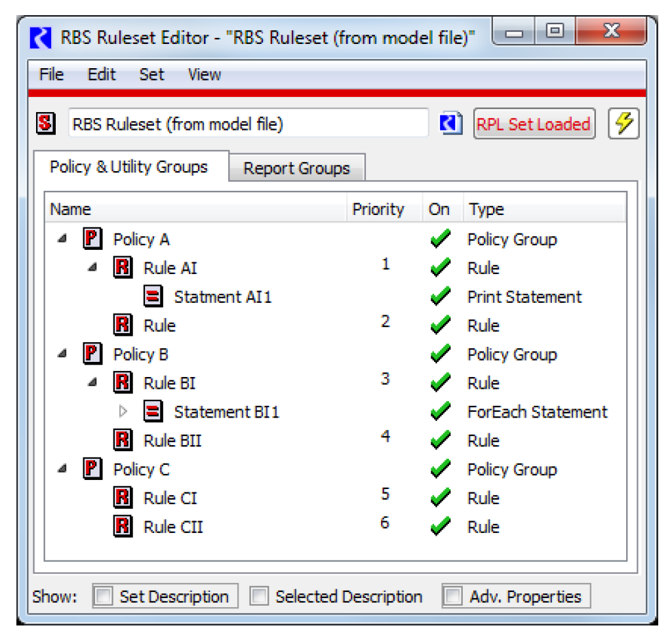This screenshot has width=672, height=634.
Task: Click the lightning bolt icon button
Action: pyautogui.click(x=623, y=123)
